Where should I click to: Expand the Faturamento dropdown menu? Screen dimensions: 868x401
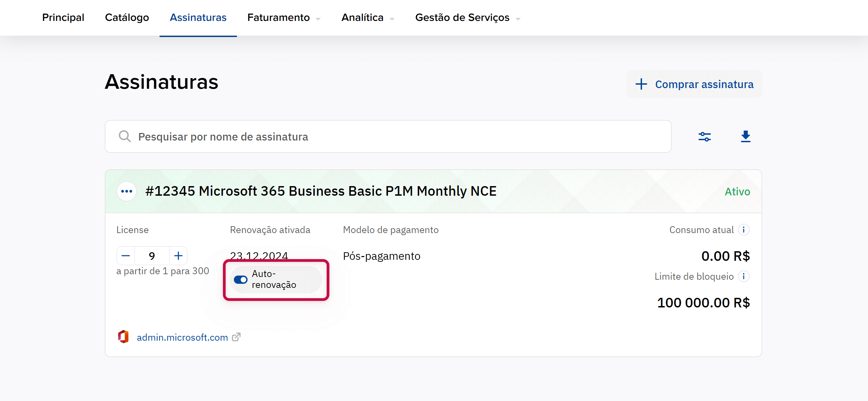click(284, 17)
